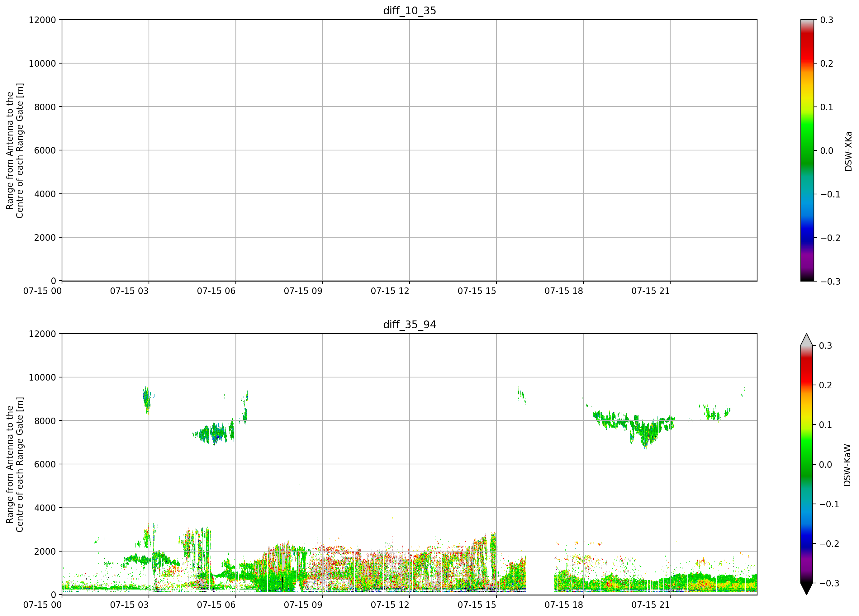Click y-tick "10000" on the diff_35_94 plot
859x616 pixels.
click(x=42, y=377)
